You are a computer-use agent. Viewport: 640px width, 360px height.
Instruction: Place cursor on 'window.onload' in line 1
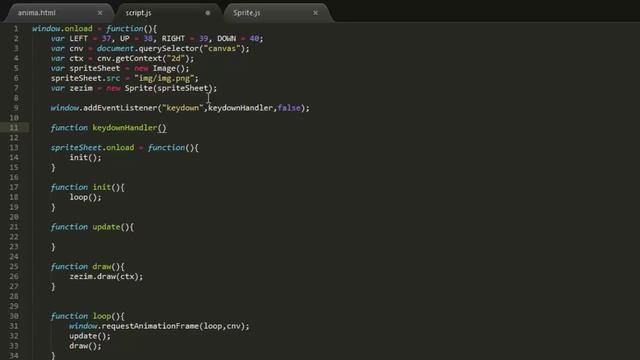[62, 29]
